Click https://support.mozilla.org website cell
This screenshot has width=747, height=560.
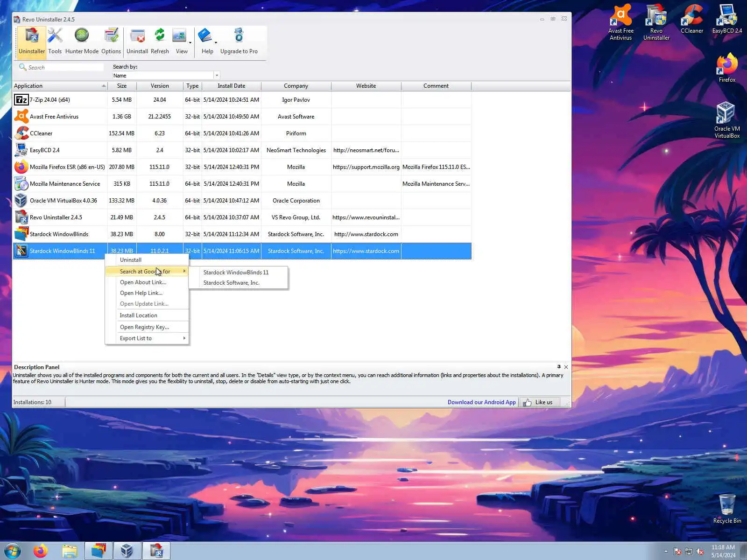pyautogui.click(x=366, y=167)
